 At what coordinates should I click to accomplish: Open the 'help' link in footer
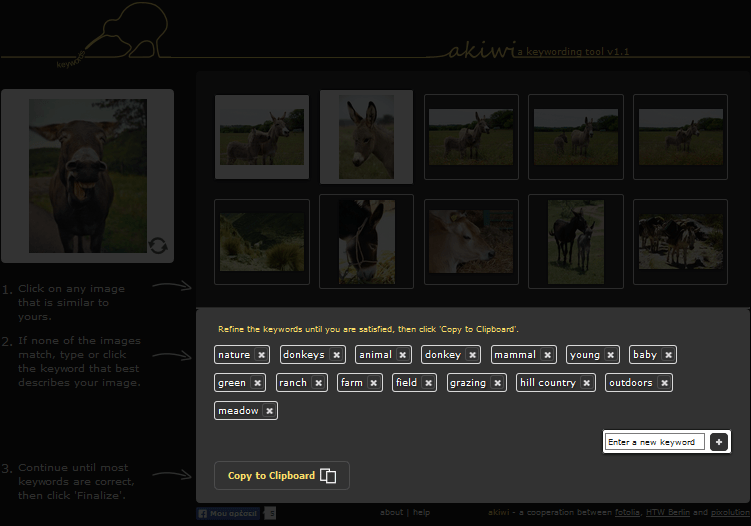coord(421,513)
